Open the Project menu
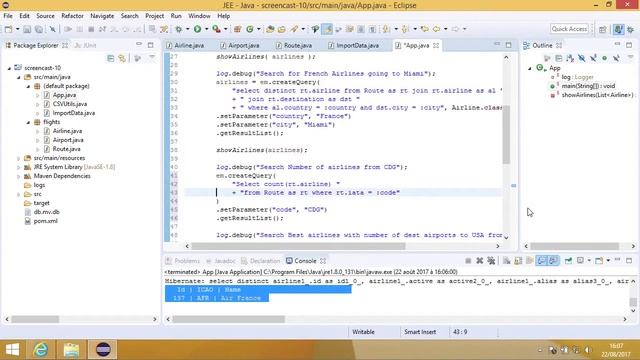 pyautogui.click(x=154, y=16)
